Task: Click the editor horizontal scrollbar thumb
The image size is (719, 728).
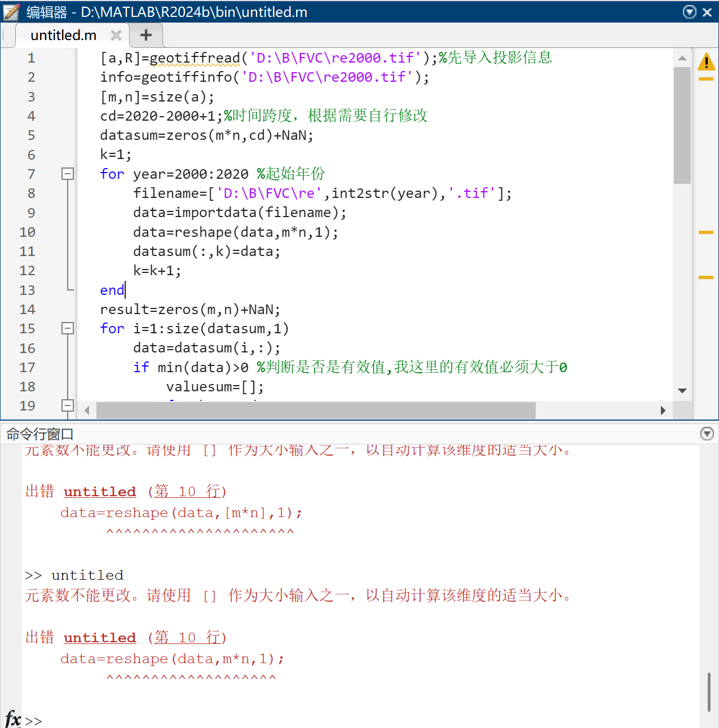Action: [x=316, y=411]
